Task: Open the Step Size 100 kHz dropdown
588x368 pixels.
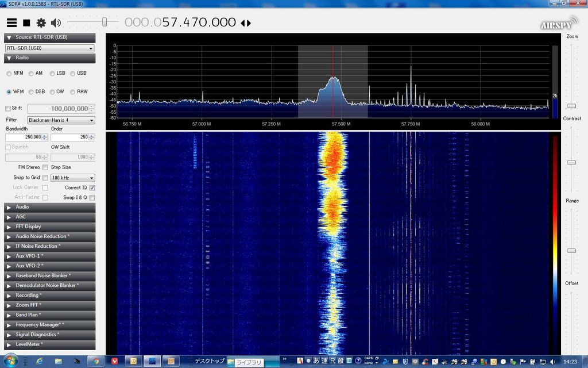Action: click(x=73, y=178)
